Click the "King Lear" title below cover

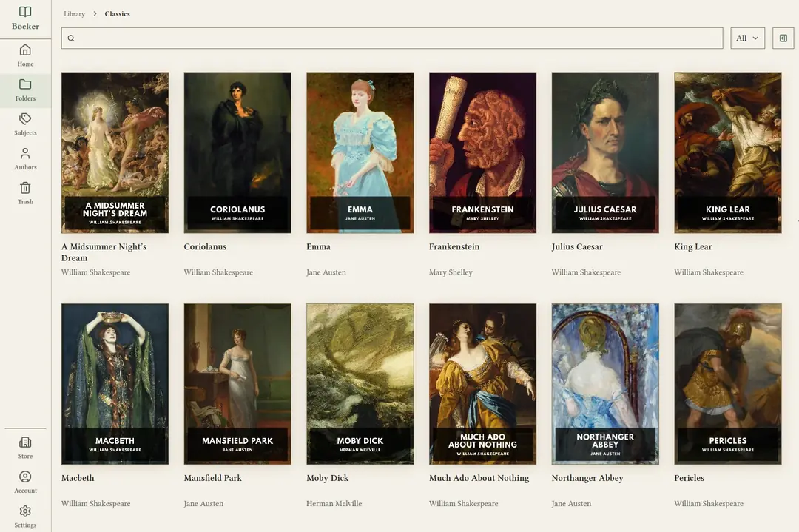click(693, 246)
